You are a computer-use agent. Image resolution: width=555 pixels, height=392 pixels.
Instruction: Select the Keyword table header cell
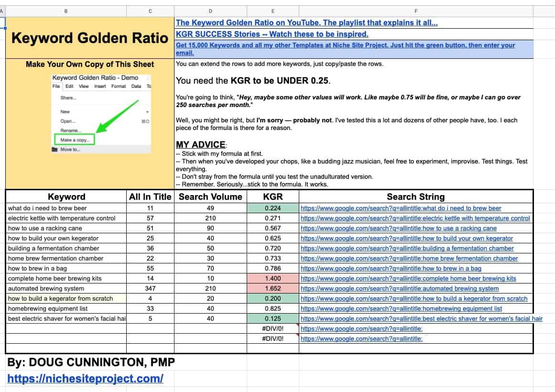(x=66, y=196)
